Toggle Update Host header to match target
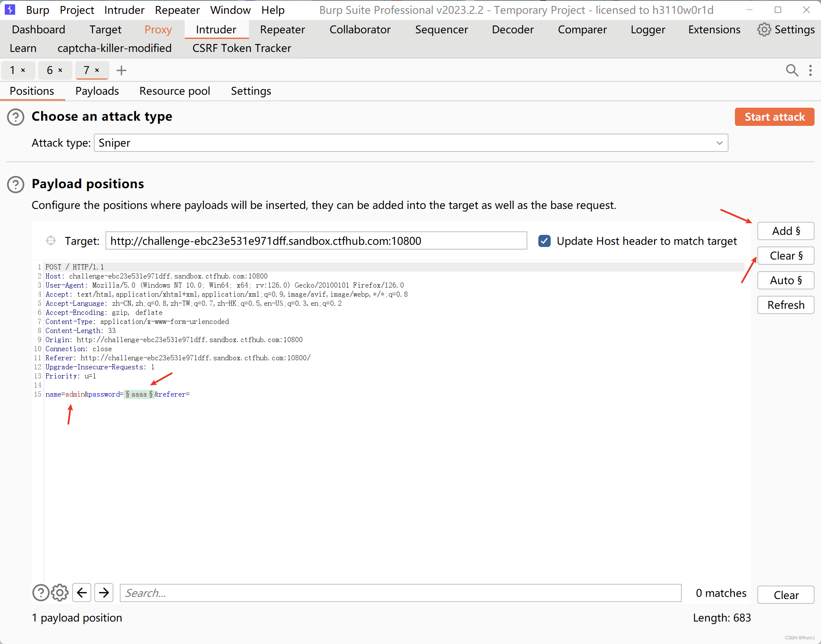The image size is (821, 644). [x=545, y=241]
